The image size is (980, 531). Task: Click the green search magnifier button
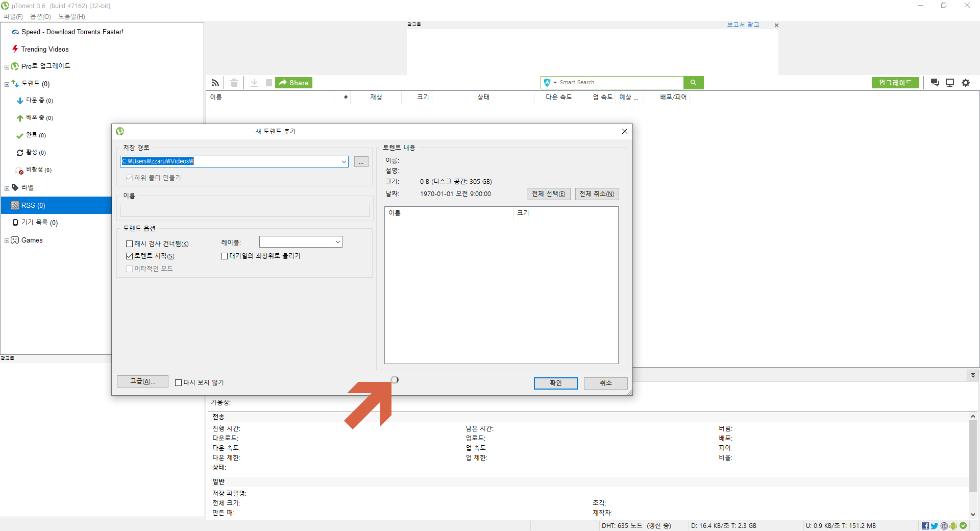tap(693, 82)
